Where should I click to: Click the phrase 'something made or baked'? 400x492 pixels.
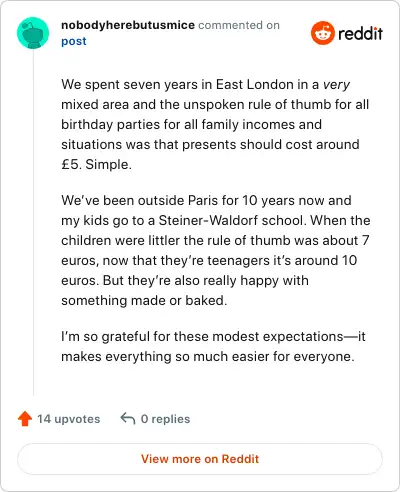coord(142,300)
